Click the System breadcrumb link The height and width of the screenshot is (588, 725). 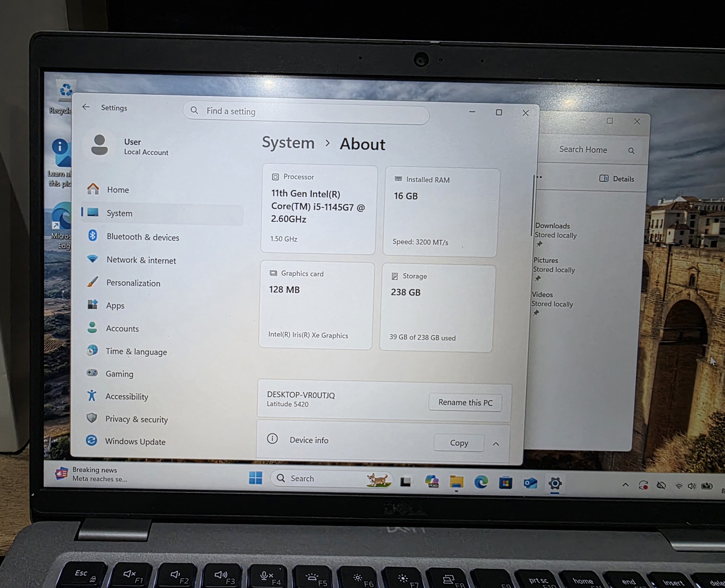point(288,143)
